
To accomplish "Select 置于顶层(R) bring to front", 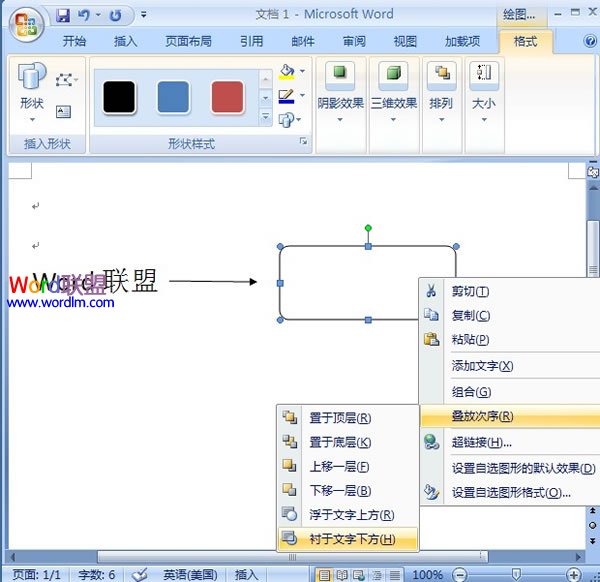I will point(348,418).
